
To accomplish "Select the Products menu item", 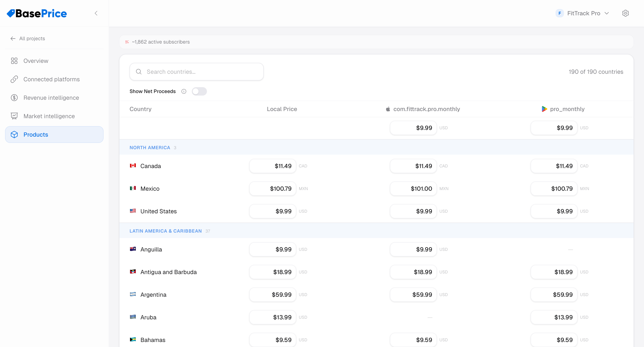I will tap(54, 135).
